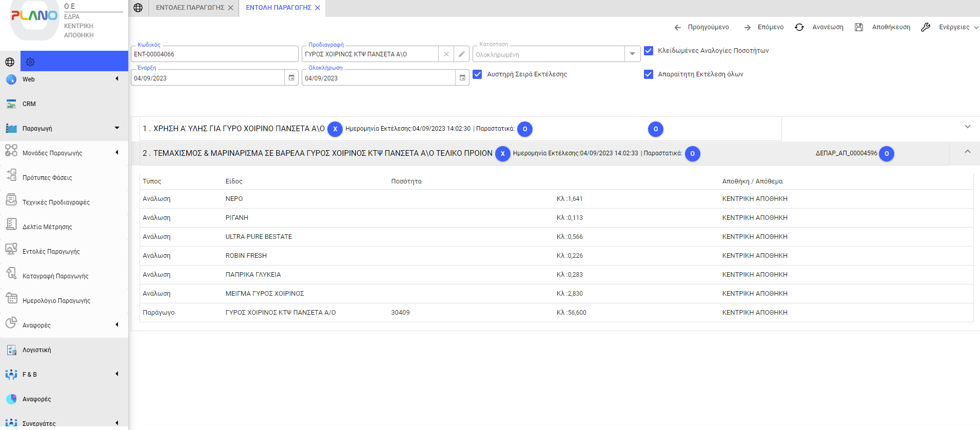Toggle Κλειδωμένες Αναλογίες Ποσοτήτων checkbox
The image size is (980, 430).
coord(649,51)
